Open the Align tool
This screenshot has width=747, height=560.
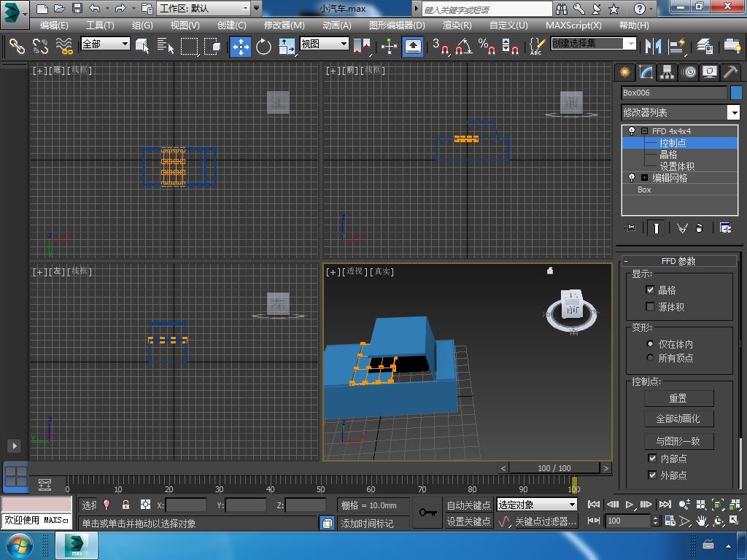676,46
